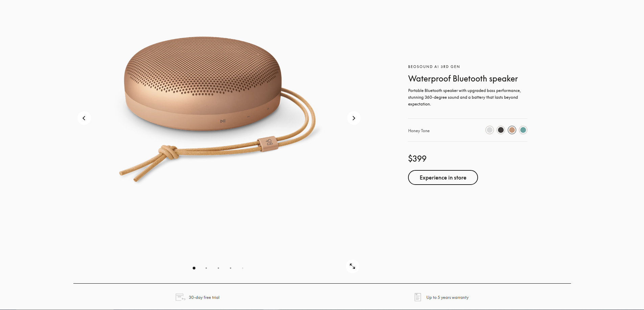Click the Experience in store button
The width and height of the screenshot is (644, 310).
click(443, 177)
